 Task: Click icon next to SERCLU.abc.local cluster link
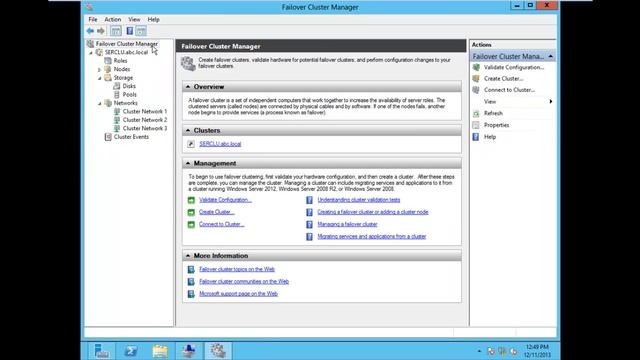point(191,144)
